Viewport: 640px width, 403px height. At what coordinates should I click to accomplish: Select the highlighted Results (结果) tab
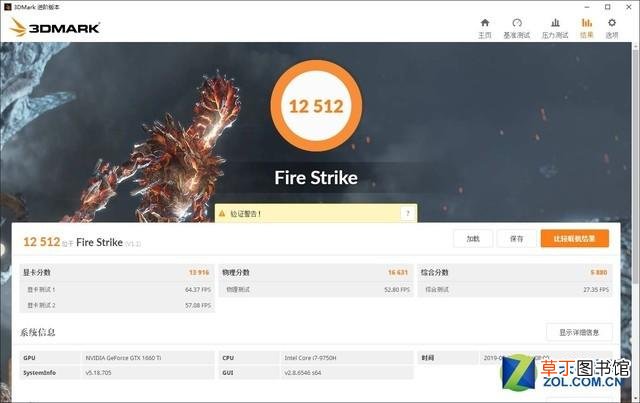(587, 28)
